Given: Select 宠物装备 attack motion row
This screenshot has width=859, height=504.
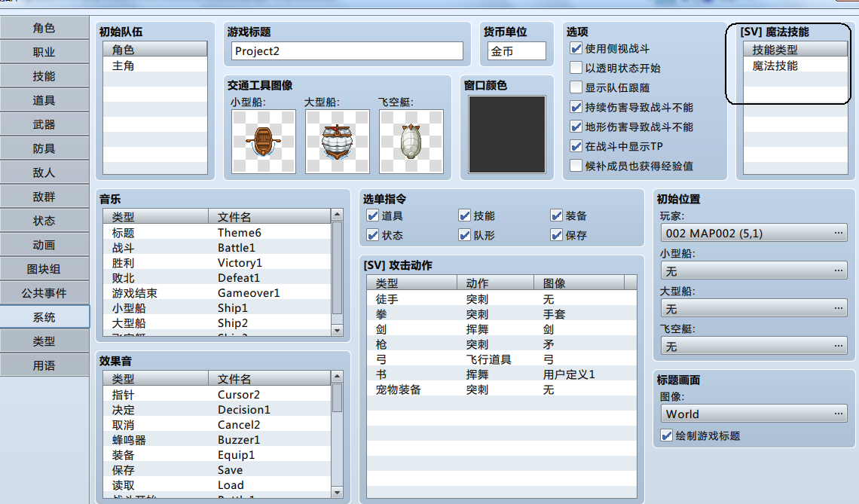Looking at the screenshot, I should point(502,389).
